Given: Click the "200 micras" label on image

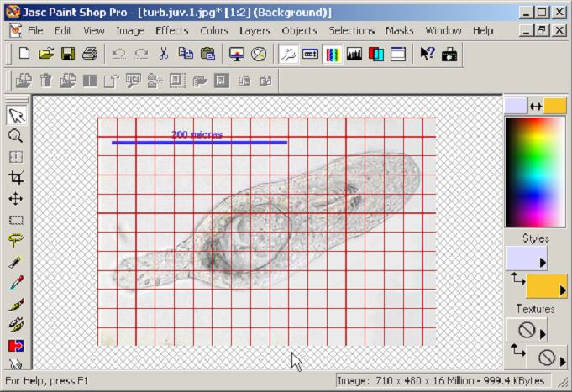Looking at the screenshot, I should point(197,134).
